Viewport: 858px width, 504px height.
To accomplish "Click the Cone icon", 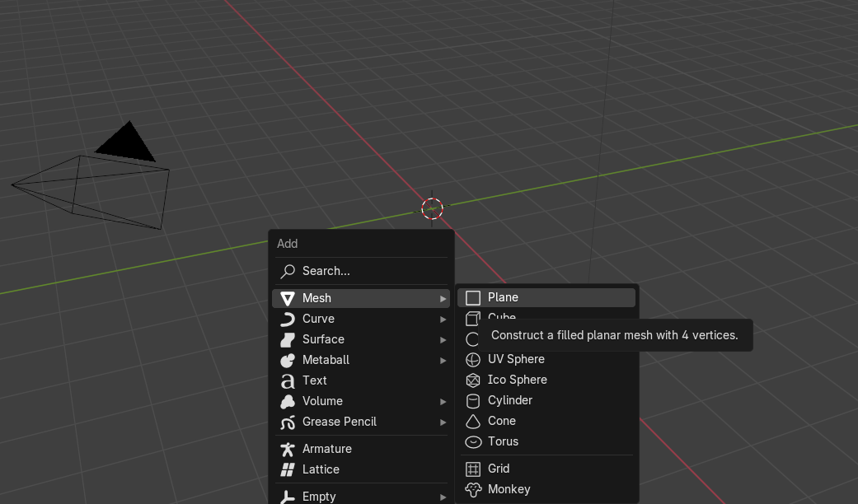I will (473, 422).
